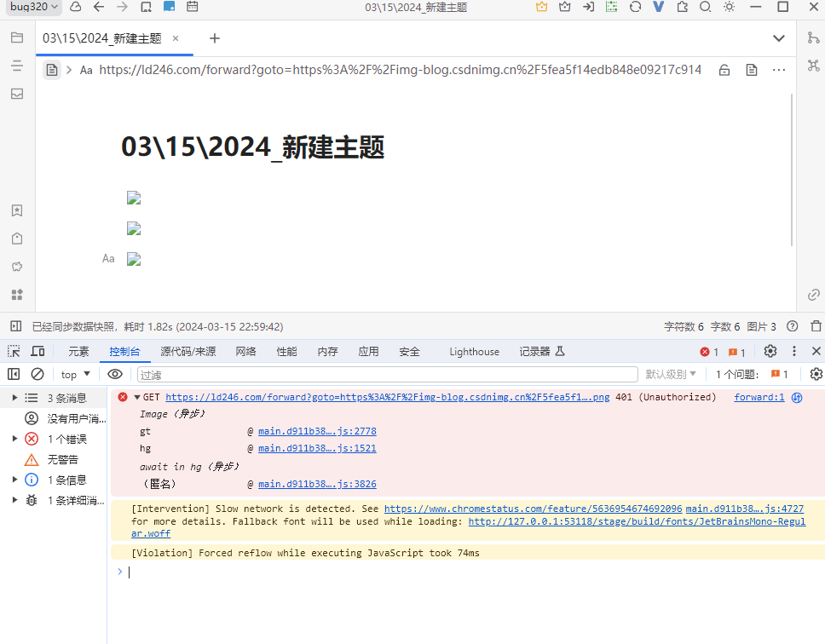Screen dimensions: 825x644
Task: Click the trash icon in the status bar
Action: 816,326
